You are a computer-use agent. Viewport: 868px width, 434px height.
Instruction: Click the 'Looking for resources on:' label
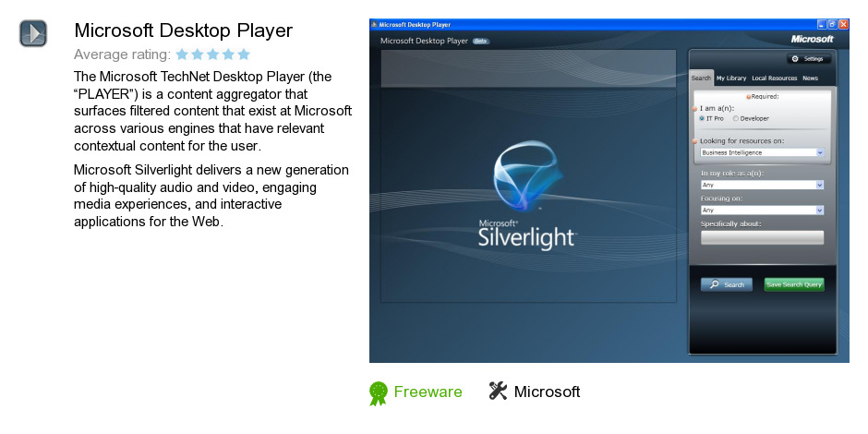(741, 140)
